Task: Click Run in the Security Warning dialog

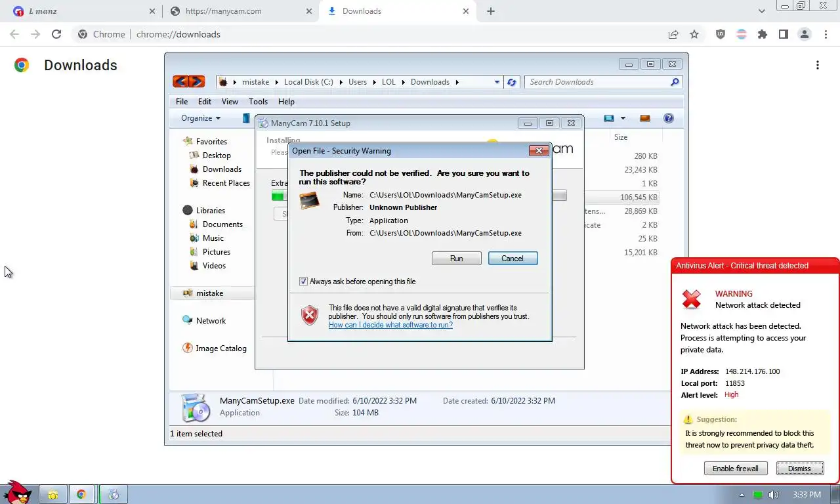Action: 456,259
